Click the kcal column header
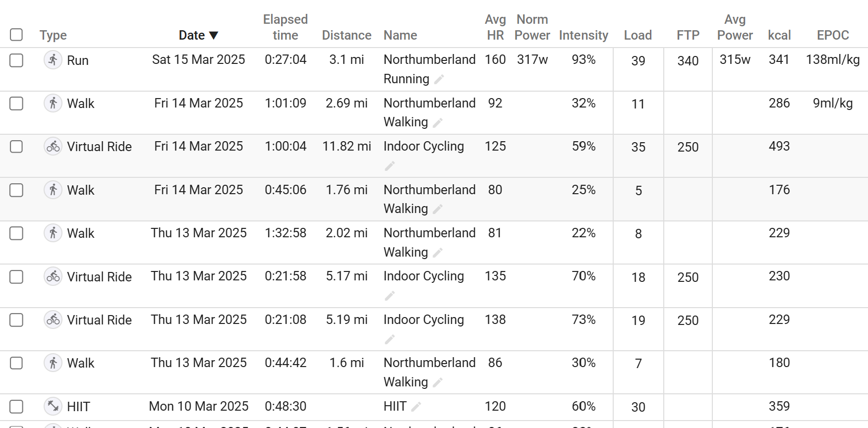Screen dimensions: 868x428 (x=779, y=35)
